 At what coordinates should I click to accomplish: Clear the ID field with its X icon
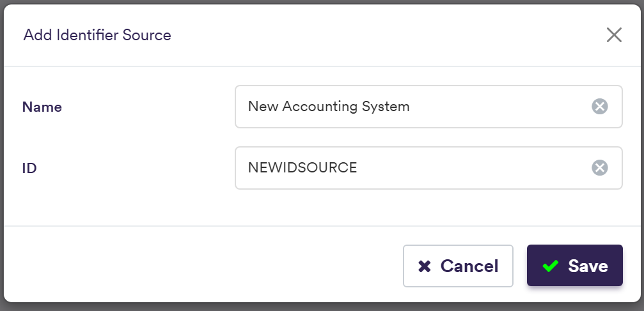point(599,168)
